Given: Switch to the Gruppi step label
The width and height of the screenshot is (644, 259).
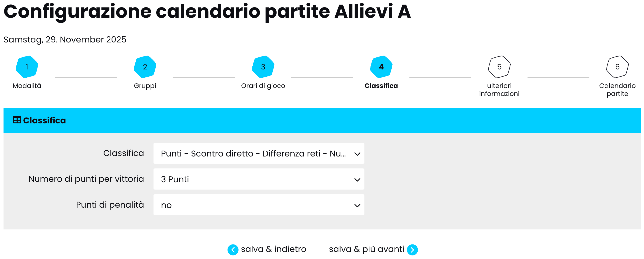Looking at the screenshot, I should (145, 86).
